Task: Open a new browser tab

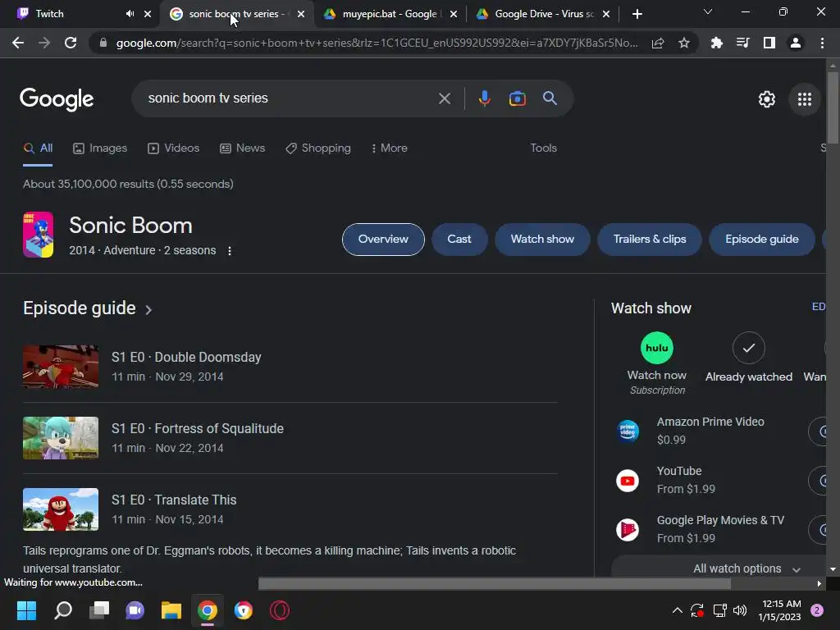Action: 637,14
